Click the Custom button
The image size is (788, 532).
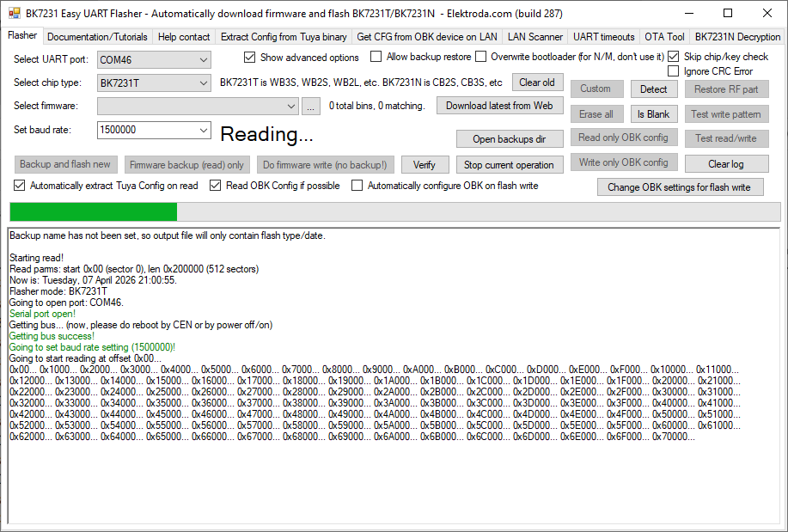pos(596,89)
